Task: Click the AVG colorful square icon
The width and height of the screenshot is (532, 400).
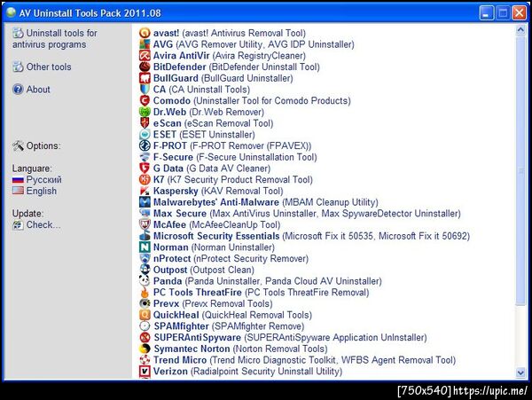Action: (145, 44)
